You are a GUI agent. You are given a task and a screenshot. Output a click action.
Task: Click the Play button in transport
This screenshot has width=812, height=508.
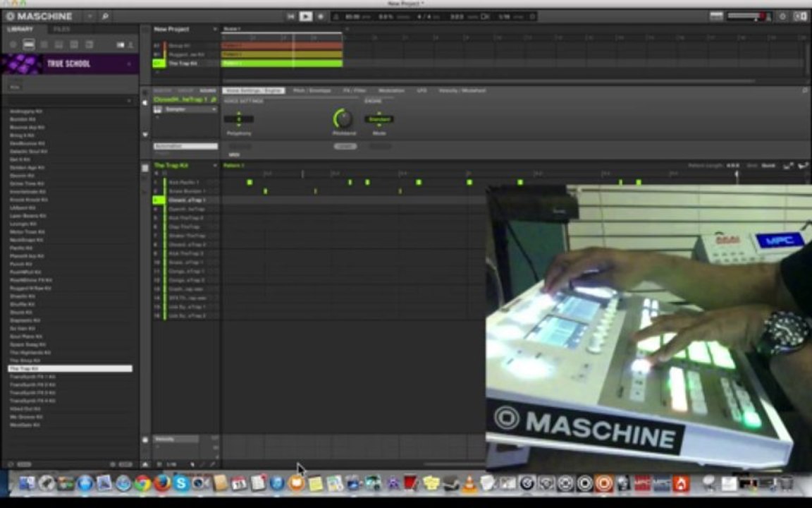305,17
